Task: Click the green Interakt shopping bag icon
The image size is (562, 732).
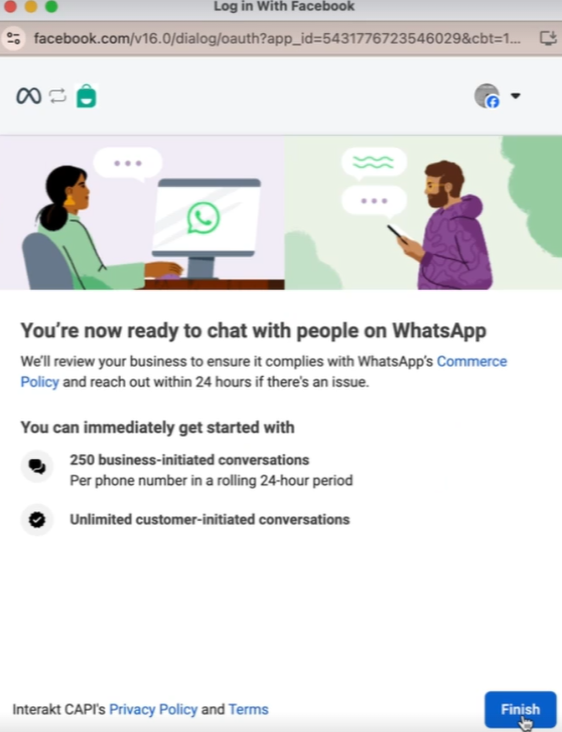Action: point(86,96)
